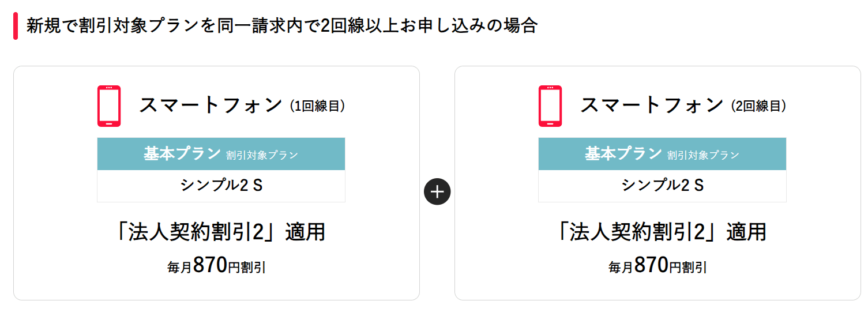Screen dimensions: 868x316
Task: Select the スマートフォン (2回線目) title
Action: tap(683, 106)
